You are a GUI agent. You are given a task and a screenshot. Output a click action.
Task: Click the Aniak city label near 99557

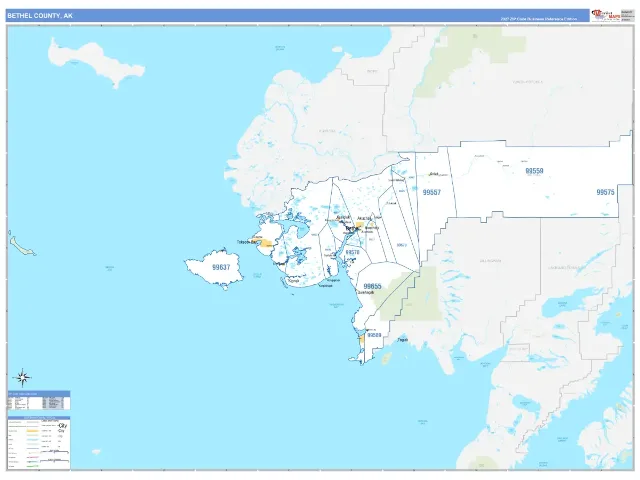(434, 173)
